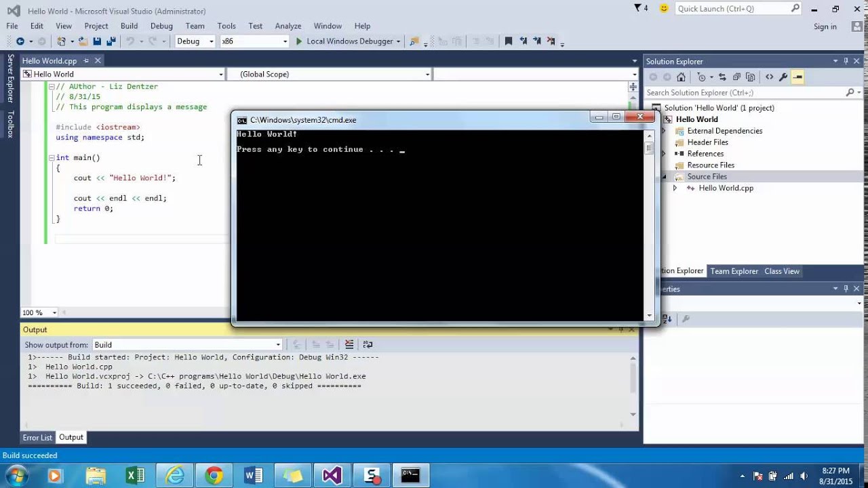The image size is (868, 488).
Task: Click Collapse All icon in Solution Explorer
Action: [x=736, y=77]
